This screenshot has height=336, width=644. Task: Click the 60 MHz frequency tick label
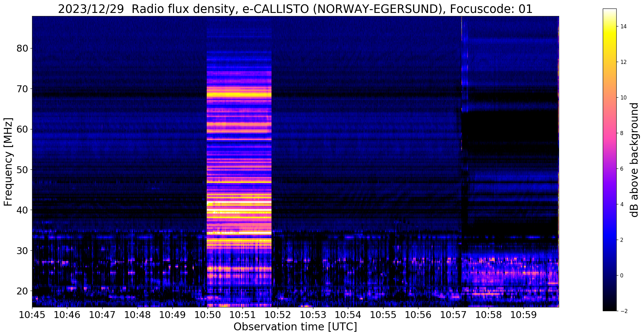22,129
